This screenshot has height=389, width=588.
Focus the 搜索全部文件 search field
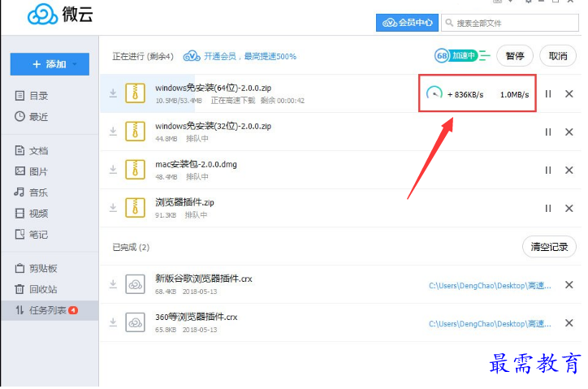[x=510, y=23]
